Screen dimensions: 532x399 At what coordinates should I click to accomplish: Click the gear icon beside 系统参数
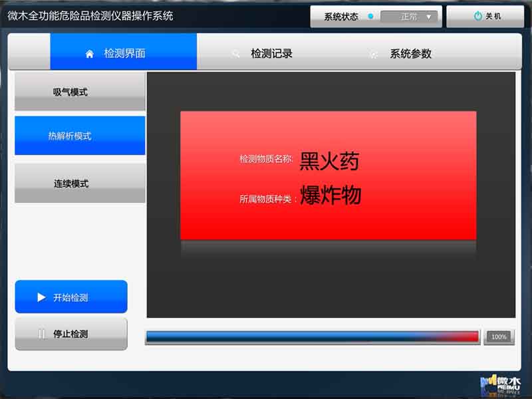374,55
